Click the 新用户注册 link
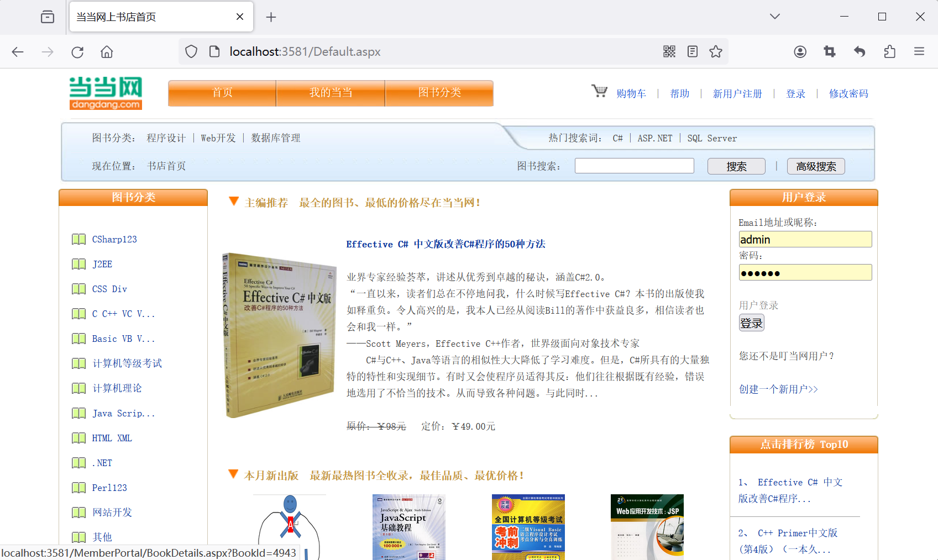 [x=737, y=94]
